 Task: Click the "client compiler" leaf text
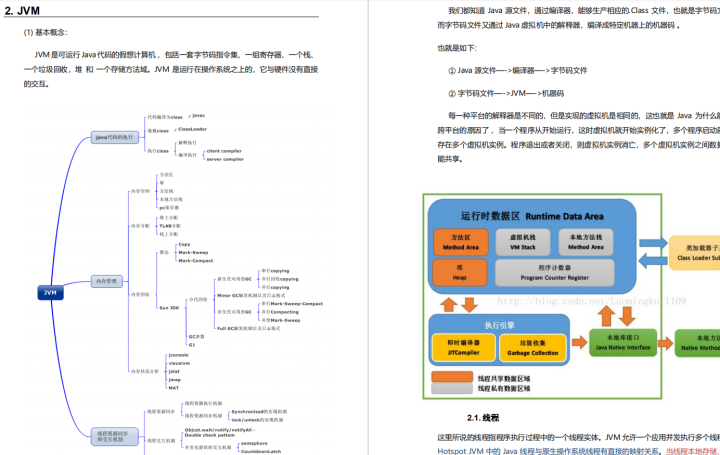click(x=224, y=151)
